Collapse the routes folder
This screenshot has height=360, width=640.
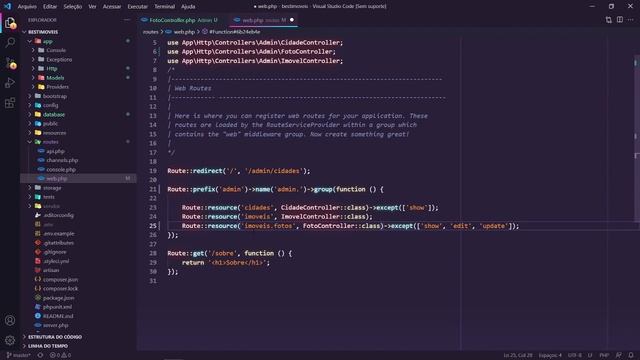[50, 142]
